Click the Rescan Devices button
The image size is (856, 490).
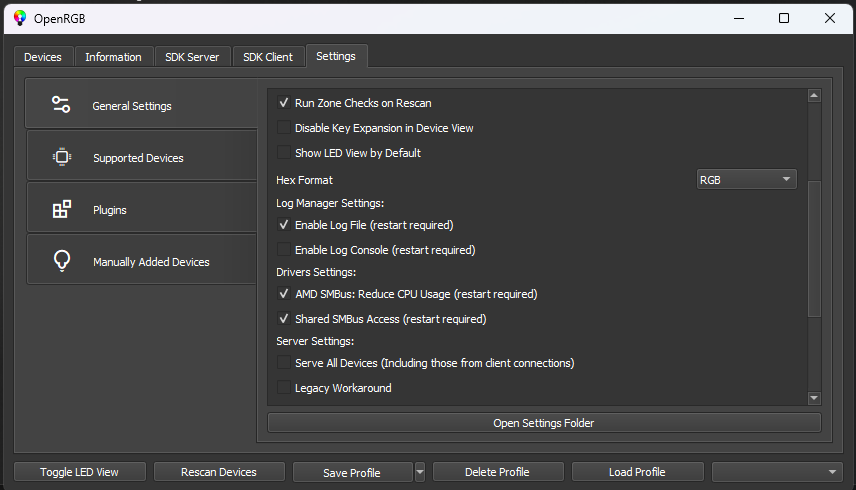(x=219, y=472)
